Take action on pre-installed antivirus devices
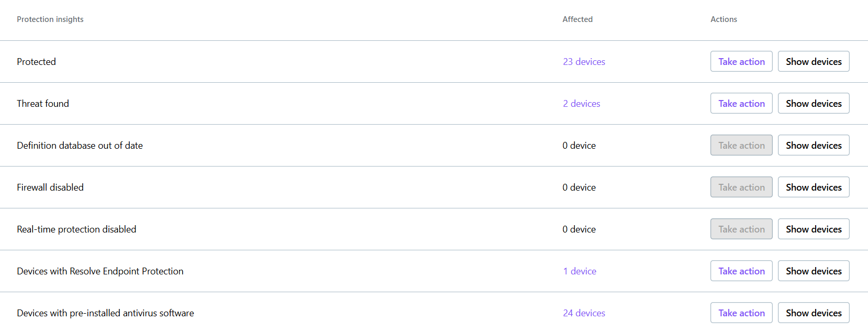The width and height of the screenshot is (868, 332). pos(741,313)
